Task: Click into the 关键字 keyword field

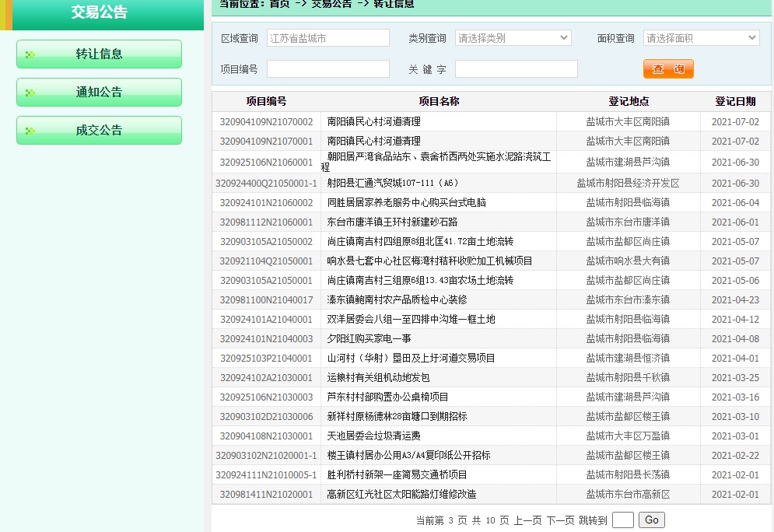Action: (x=516, y=69)
